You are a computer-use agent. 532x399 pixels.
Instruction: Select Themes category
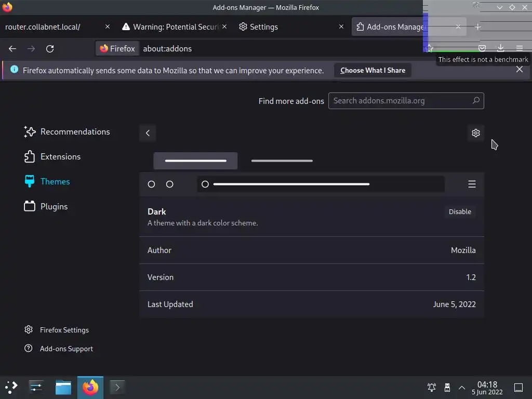[47, 181]
